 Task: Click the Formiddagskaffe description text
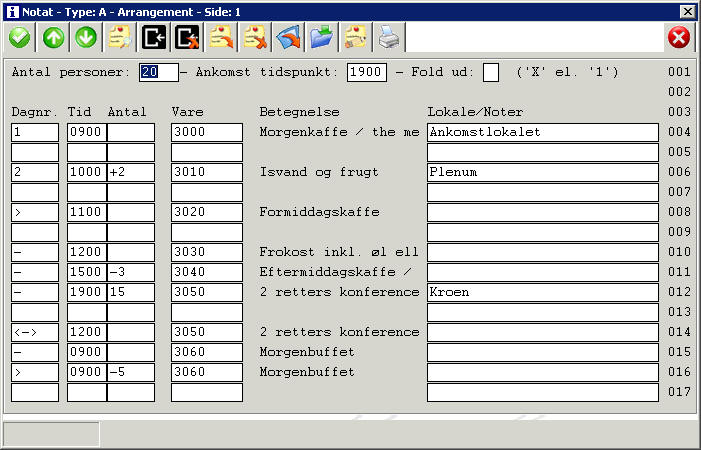point(320,212)
